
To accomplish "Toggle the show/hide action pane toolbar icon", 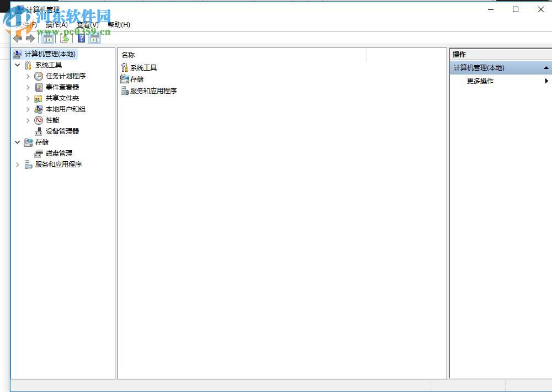I will coord(95,39).
